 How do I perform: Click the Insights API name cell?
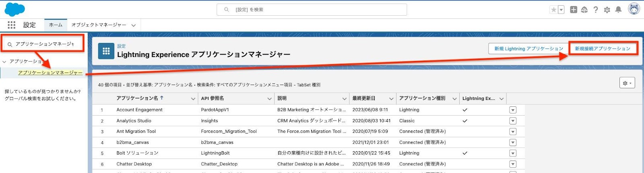pos(209,120)
